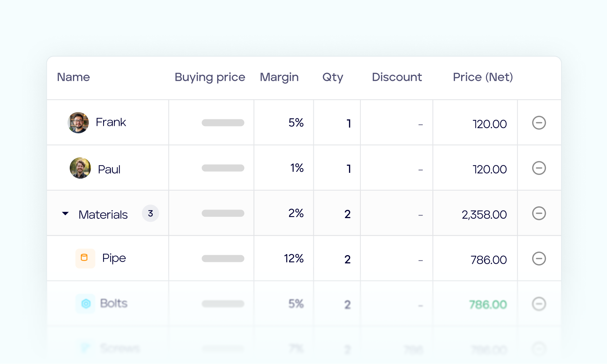Click the blue Bolts item icon
This screenshot has width=607, height=364.
(x=86, y=304)
